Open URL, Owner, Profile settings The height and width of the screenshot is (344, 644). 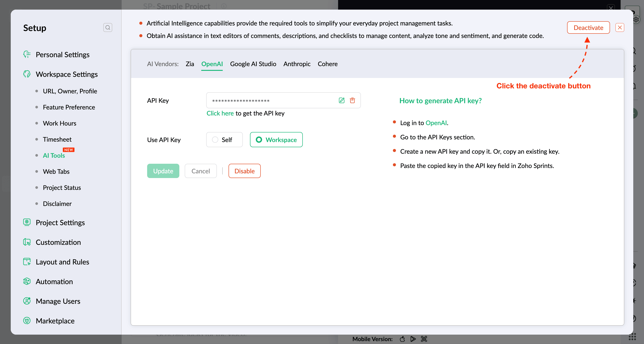pyautogui.click(x=70, y=91)
